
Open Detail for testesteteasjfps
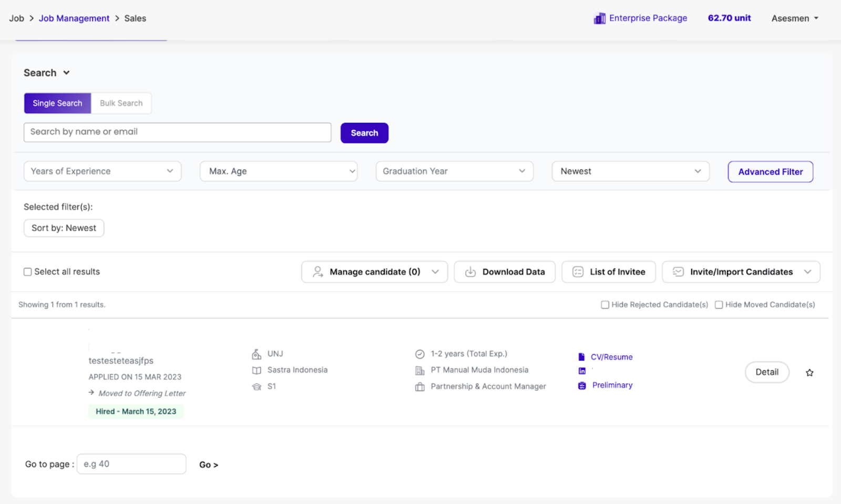click(x=767, y=372)
